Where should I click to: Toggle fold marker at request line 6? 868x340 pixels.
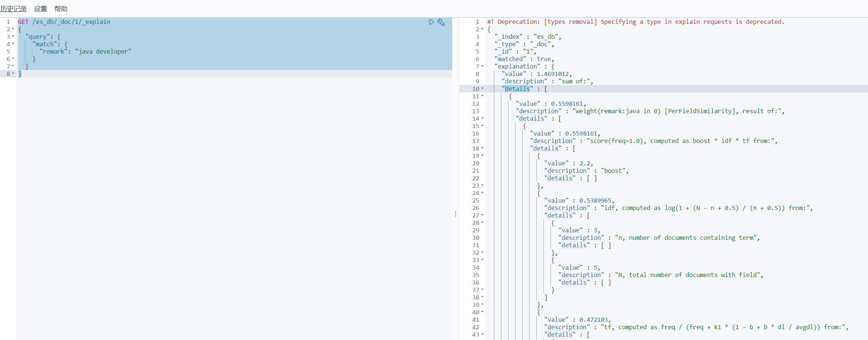[13, 59]
